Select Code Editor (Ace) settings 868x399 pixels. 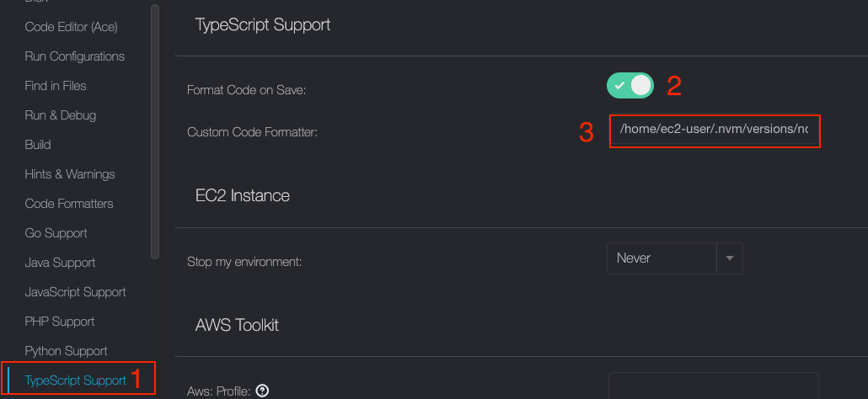click(71, 27)
